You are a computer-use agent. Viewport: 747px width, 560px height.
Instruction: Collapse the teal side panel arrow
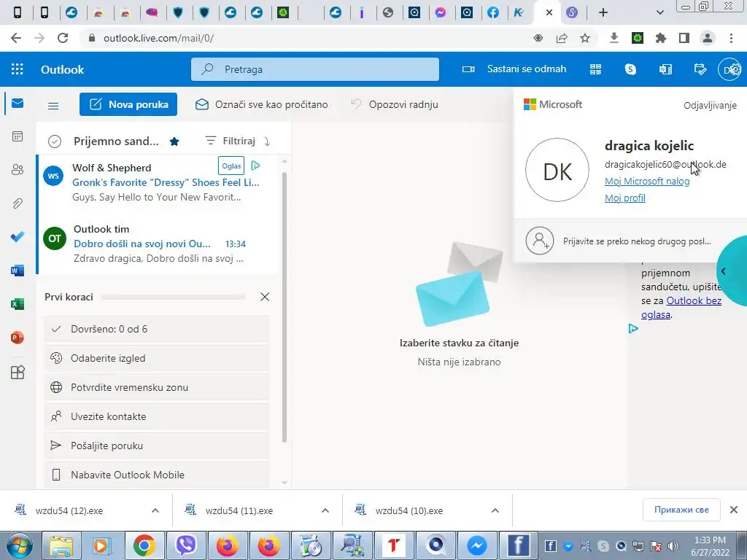pos(724,271)
